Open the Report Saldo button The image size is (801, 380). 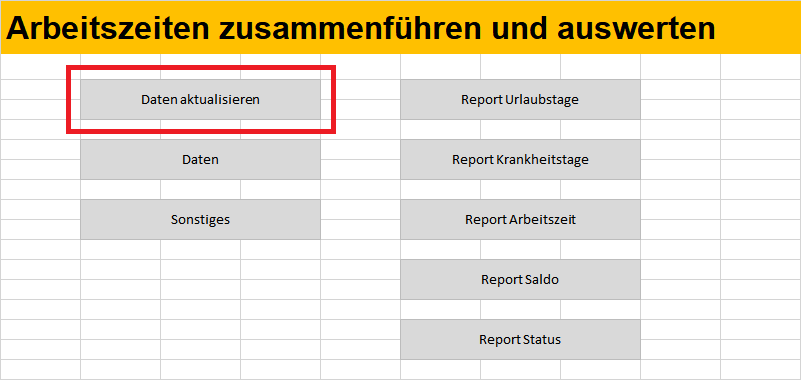[x=520, y=279]
